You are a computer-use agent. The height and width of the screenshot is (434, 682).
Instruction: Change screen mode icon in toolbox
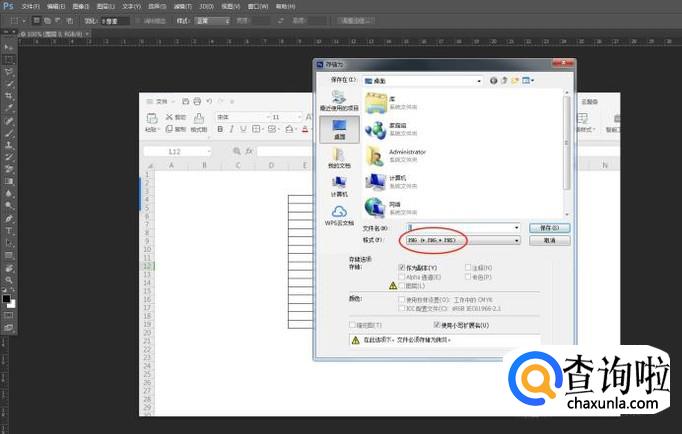[9, 328]
